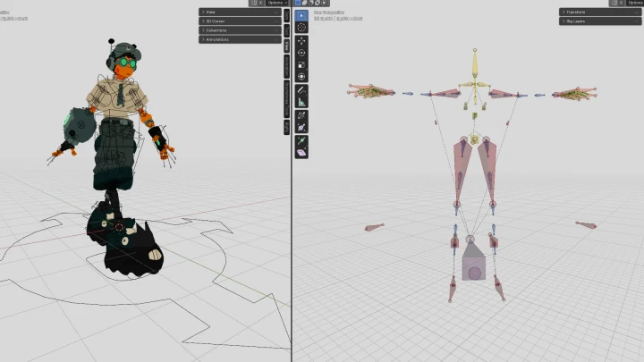The width and height of the screenshot is (644, 362).
Task: Select the Annotate pencil tool
Action: click(301, 90)
